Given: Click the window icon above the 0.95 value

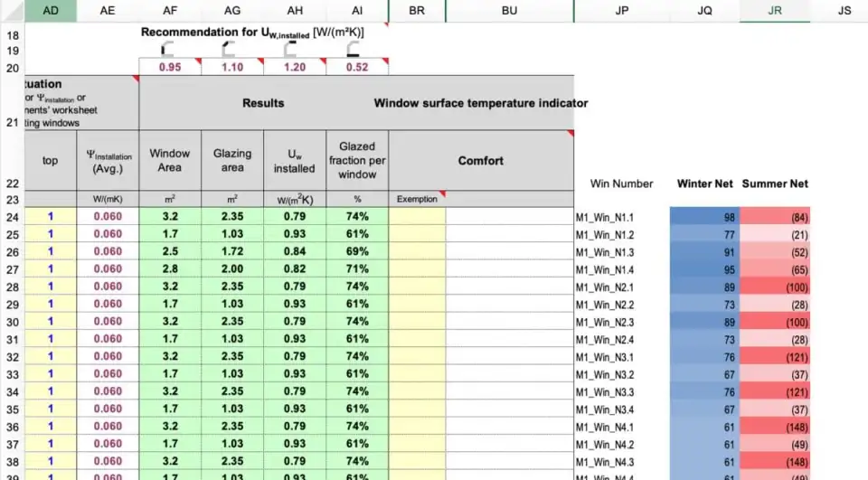Looking at the screenshot, I should click(167, 50).
